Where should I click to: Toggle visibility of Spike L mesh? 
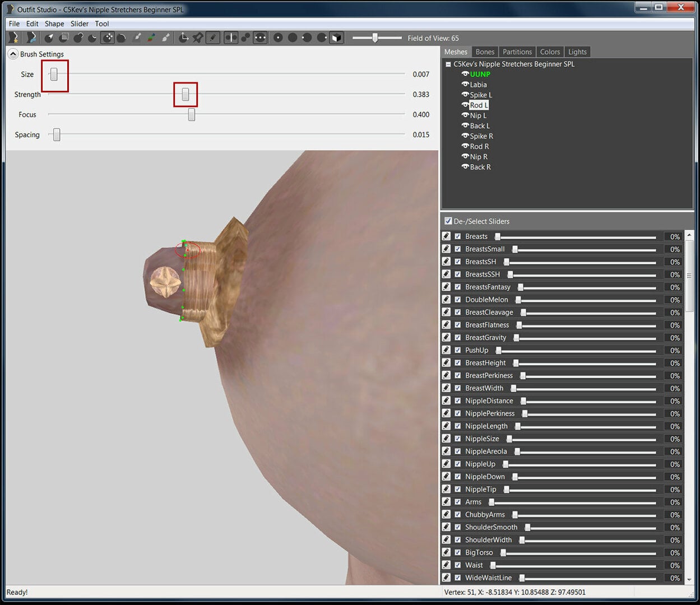tap(465, 95)
